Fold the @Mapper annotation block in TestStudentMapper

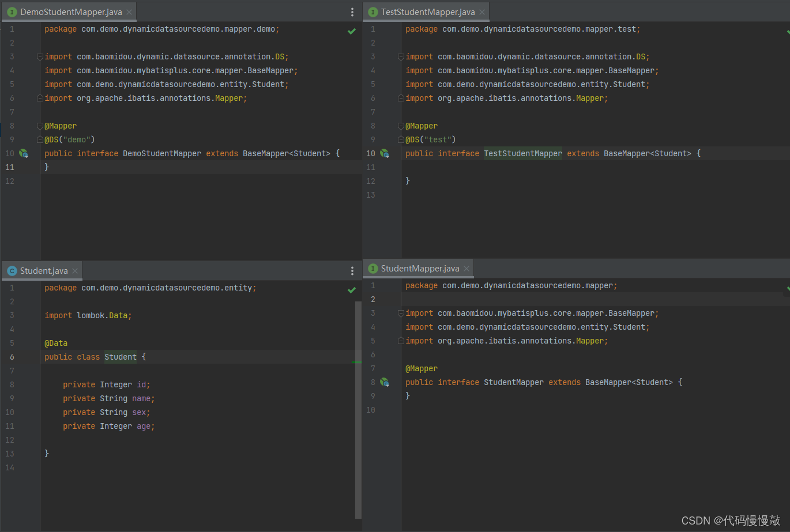point(401,126)
